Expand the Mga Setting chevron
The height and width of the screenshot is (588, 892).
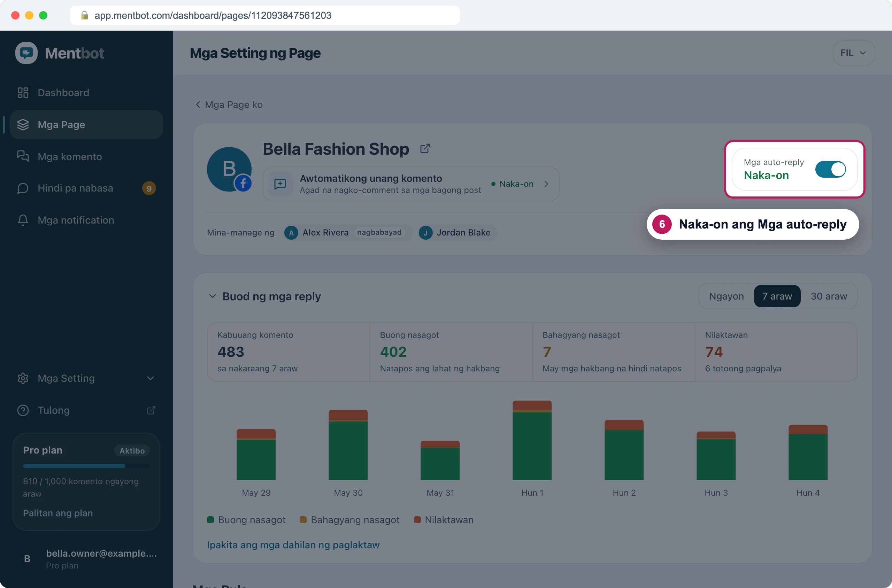tap(151, 378)
